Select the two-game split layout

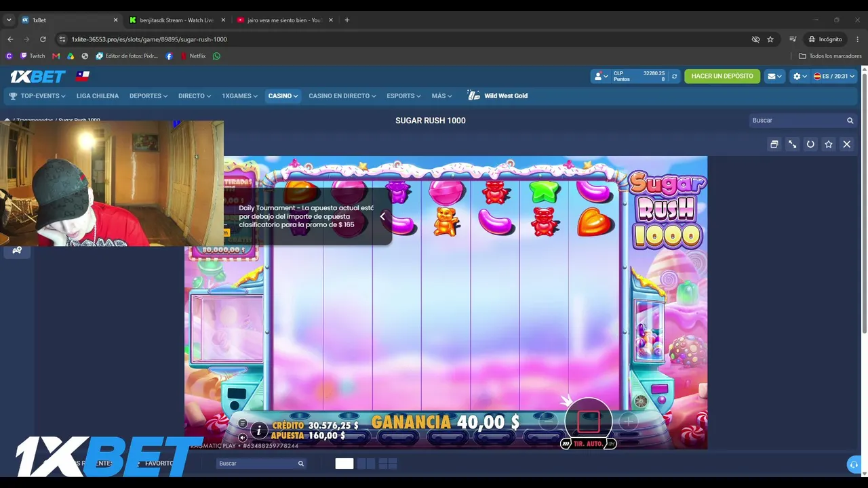click(x=366, y=464)
